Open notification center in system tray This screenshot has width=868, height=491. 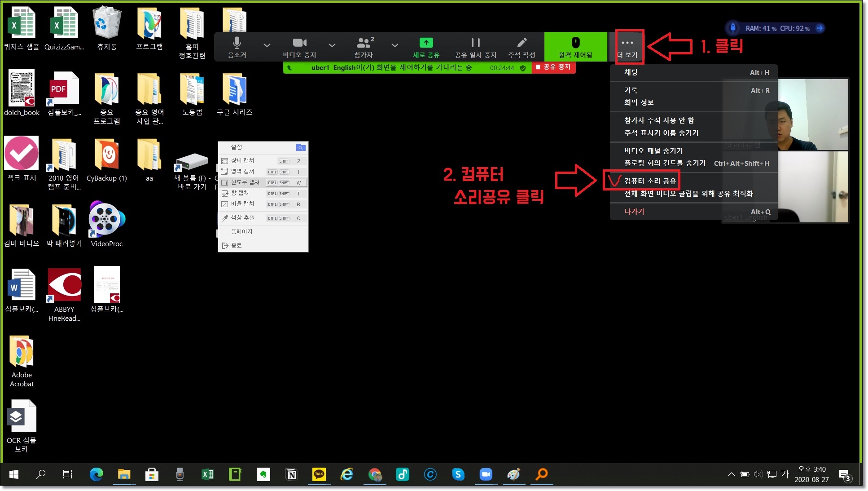844,475
